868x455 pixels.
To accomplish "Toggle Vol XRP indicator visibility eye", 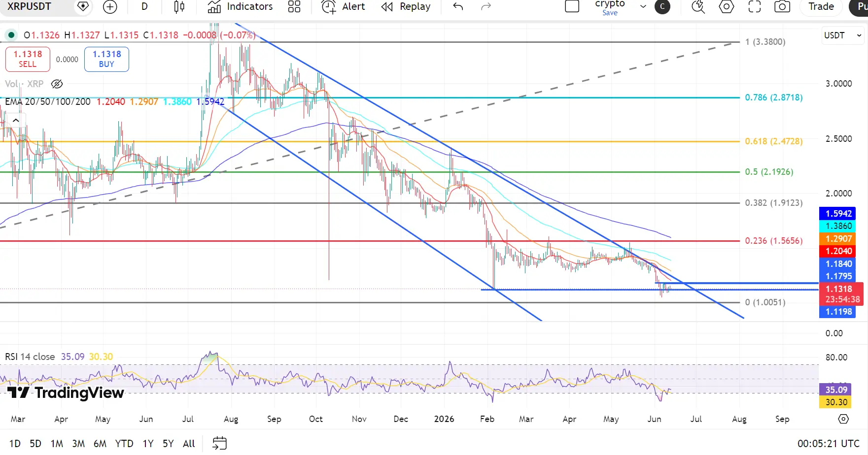I will (57, 84).
